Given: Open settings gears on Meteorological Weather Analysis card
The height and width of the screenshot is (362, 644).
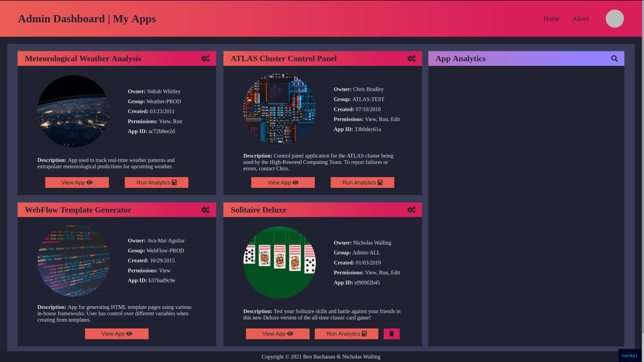Looking at the screenshot, I should pos(205,58).
